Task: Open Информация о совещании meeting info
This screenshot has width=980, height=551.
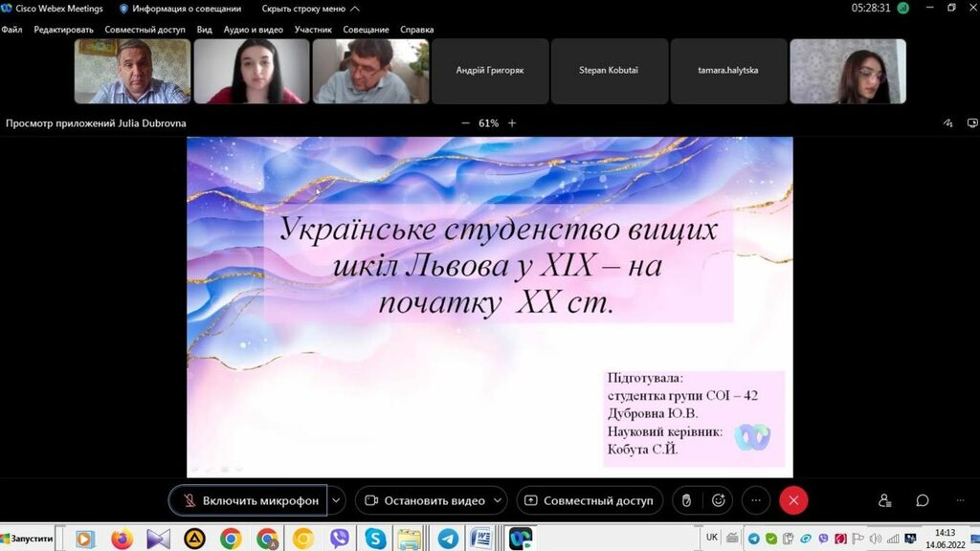Action: (x=179, y=9)
